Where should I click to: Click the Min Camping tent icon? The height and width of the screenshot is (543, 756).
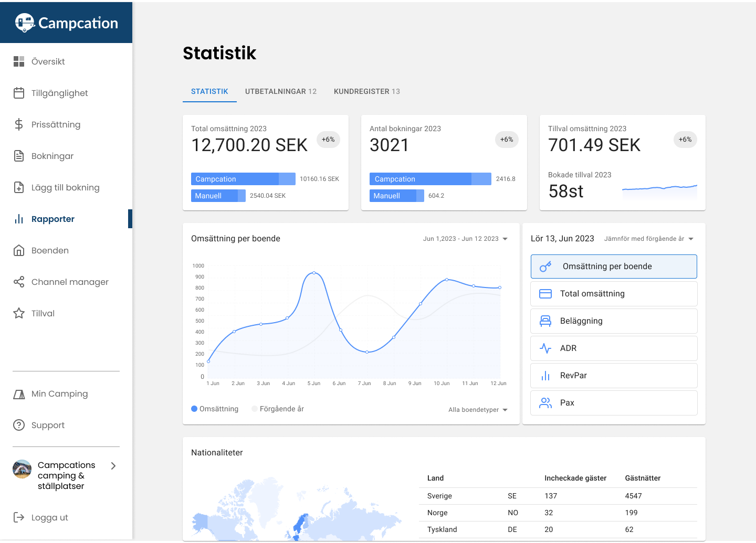coord(19,394)
